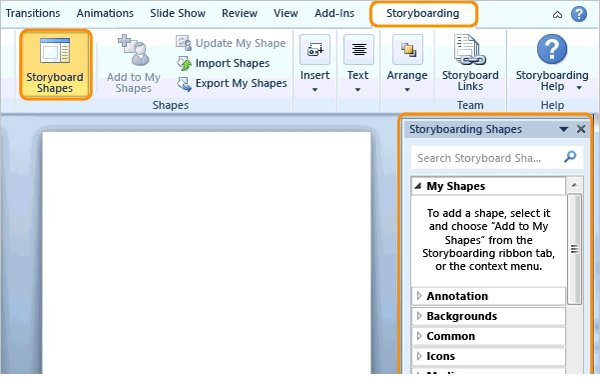Image resolution: width=600 pixels, height=388 pixels.
Task: Open the Review tab
Action: click(x=240, y=13)
